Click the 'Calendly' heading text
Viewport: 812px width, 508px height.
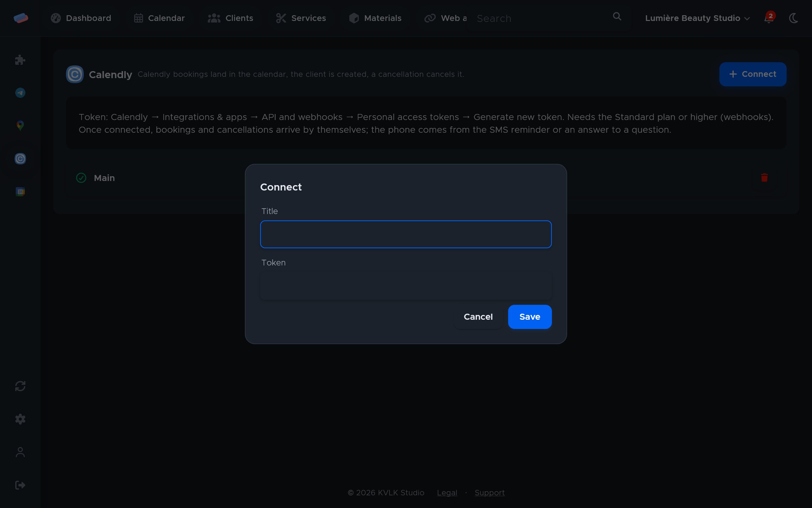(110, 75)
